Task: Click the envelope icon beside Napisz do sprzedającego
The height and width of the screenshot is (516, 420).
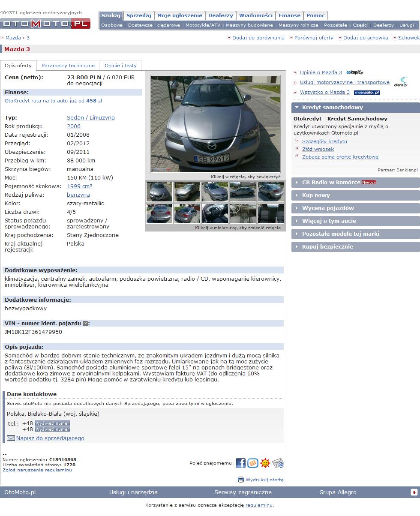Action: [11, 438]
